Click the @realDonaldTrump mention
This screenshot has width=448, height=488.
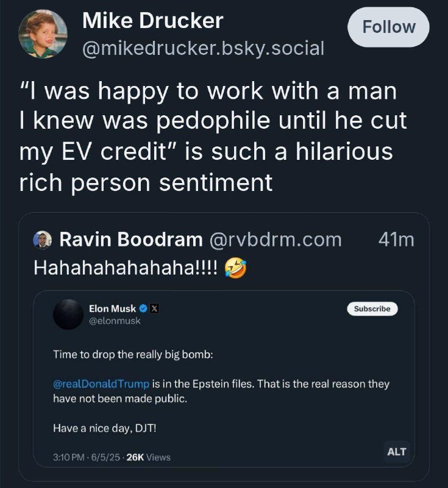click(101, 384)
